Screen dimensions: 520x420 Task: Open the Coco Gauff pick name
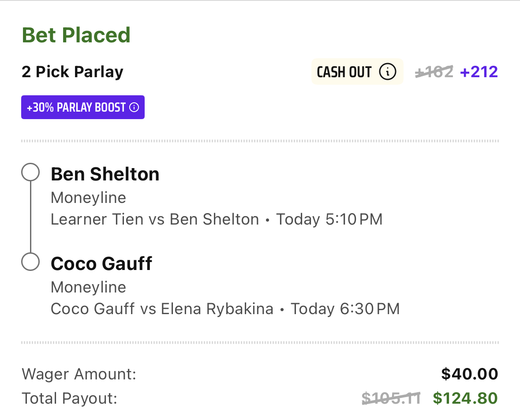[x=101, y=264]
